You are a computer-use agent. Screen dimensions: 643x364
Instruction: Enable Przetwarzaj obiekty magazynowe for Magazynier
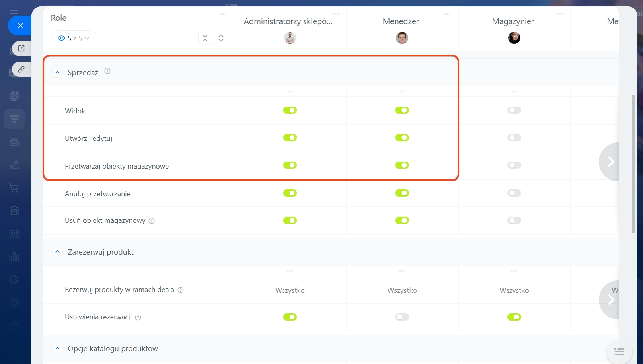click(514, 165)
